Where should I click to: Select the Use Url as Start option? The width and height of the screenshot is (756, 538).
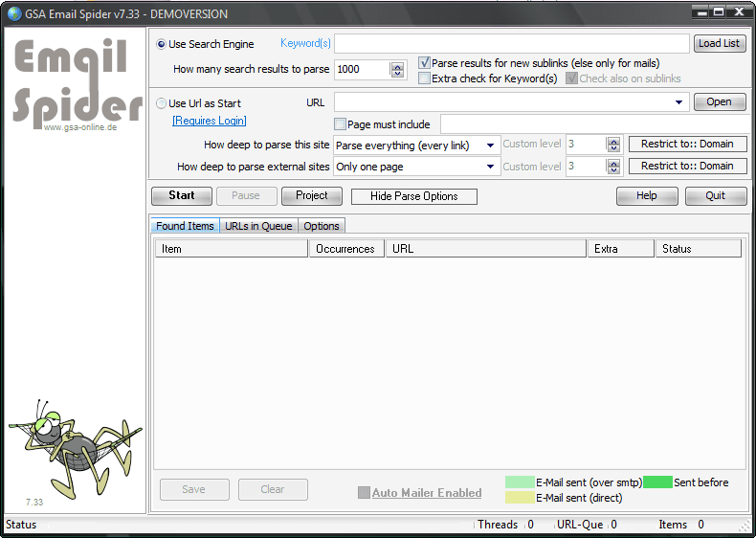[162, 103]
